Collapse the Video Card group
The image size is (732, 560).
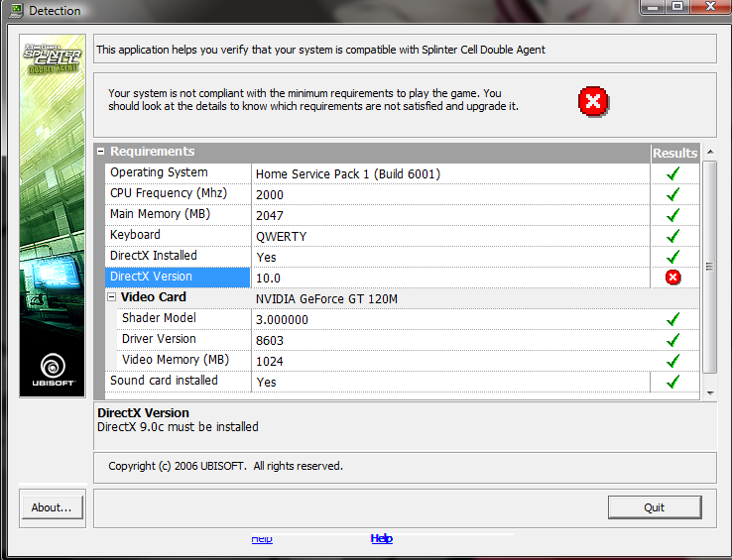pyautogui.click(x=111, y=296)
